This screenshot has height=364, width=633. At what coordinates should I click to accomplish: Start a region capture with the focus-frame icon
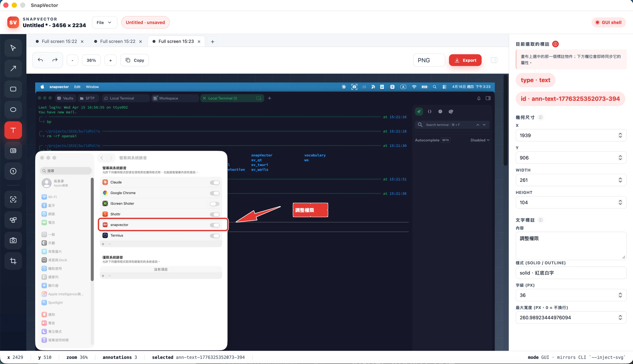click(x=13, y=199)
